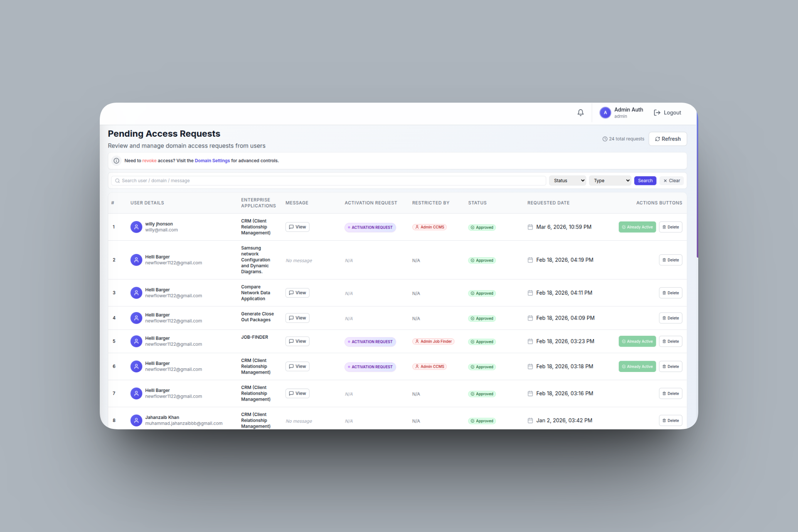Click the calendar icon beside Jan 2, 2026
Image resolution: width=798 pixels, height=532 pixels.
pos(530,421)
